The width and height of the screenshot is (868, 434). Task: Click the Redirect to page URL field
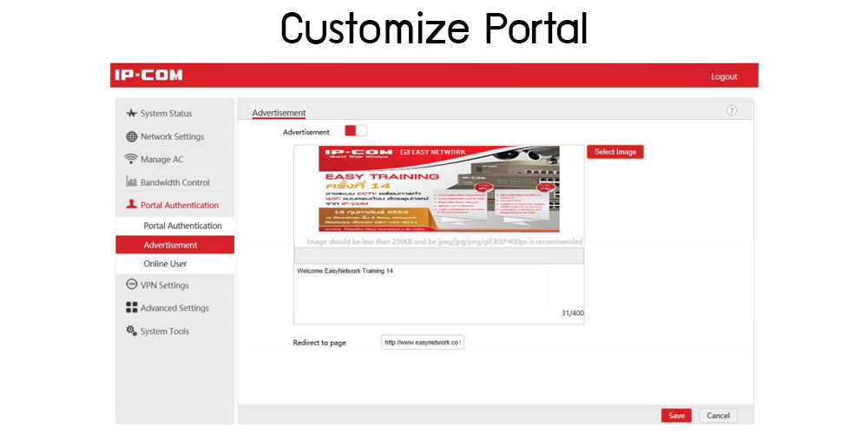(x=423, y=343)
